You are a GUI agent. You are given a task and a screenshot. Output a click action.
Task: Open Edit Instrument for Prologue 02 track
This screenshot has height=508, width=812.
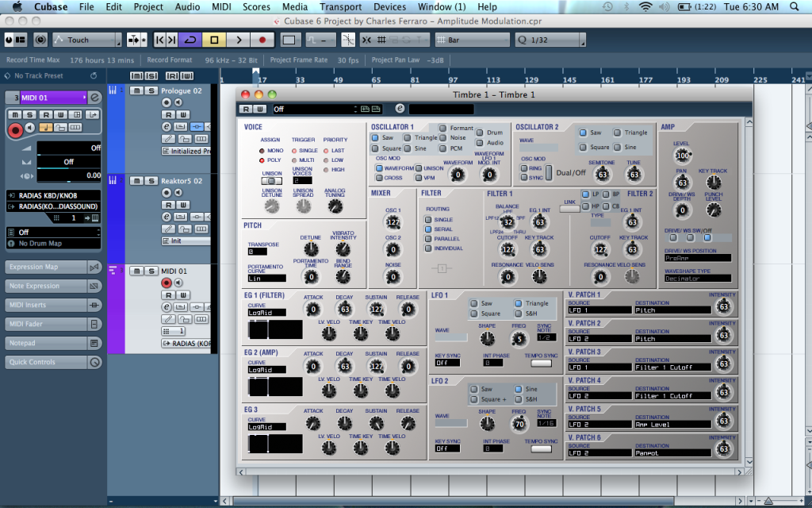(x=167, y=126)
